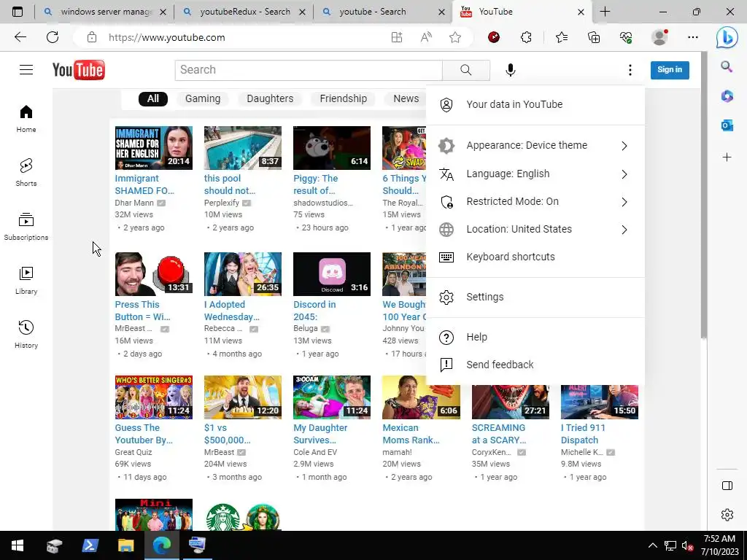Screen dimensions: 747x560
Task: Click the address bar URL
Action: (x=167, y=37)
